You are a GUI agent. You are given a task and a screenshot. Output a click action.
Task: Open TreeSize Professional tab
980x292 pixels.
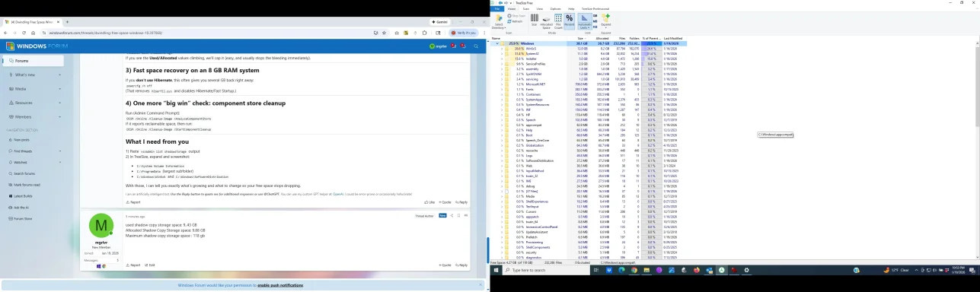coord(595,8)
